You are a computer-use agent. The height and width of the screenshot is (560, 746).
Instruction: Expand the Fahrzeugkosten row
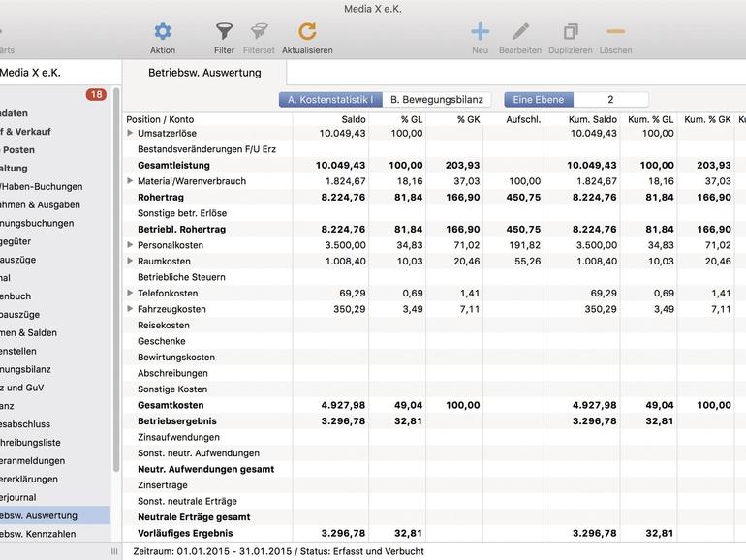coord(130,309)
